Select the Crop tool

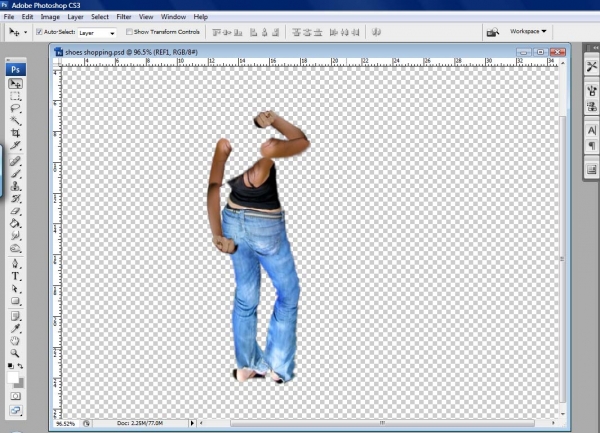[x=15, y=133]
